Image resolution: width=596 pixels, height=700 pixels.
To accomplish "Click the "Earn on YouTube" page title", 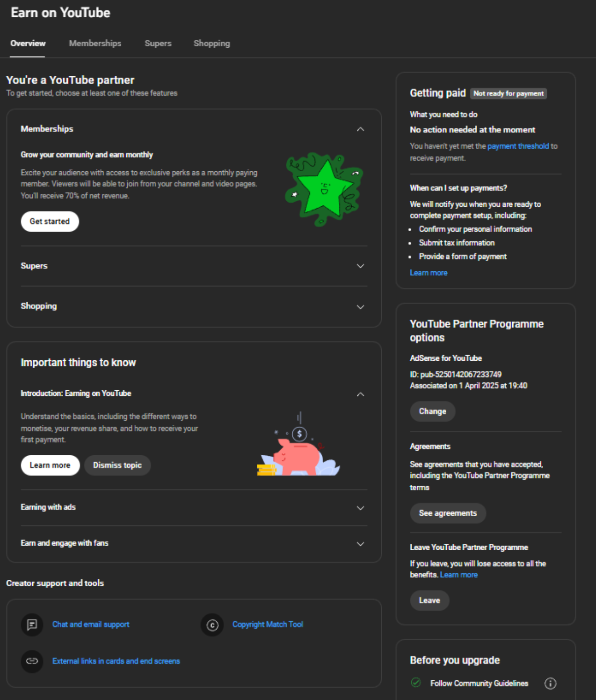I will coord(60,13).
